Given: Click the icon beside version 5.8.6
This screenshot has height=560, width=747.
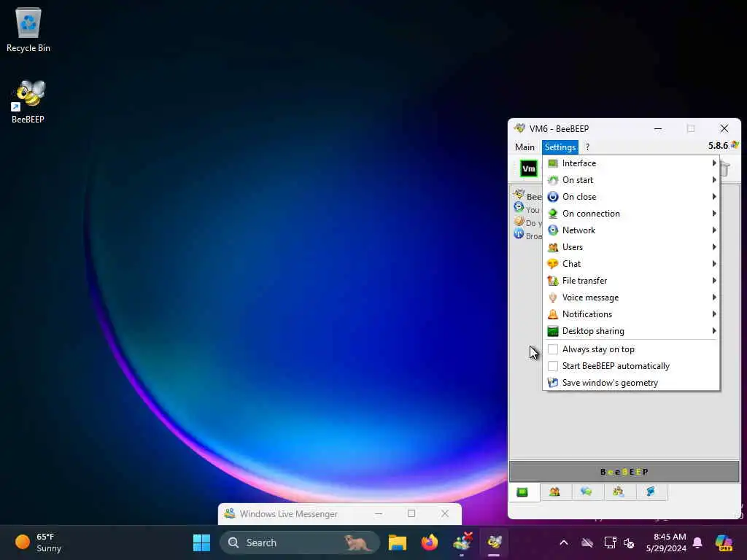Looking at the screenshot, I should 735,145.
